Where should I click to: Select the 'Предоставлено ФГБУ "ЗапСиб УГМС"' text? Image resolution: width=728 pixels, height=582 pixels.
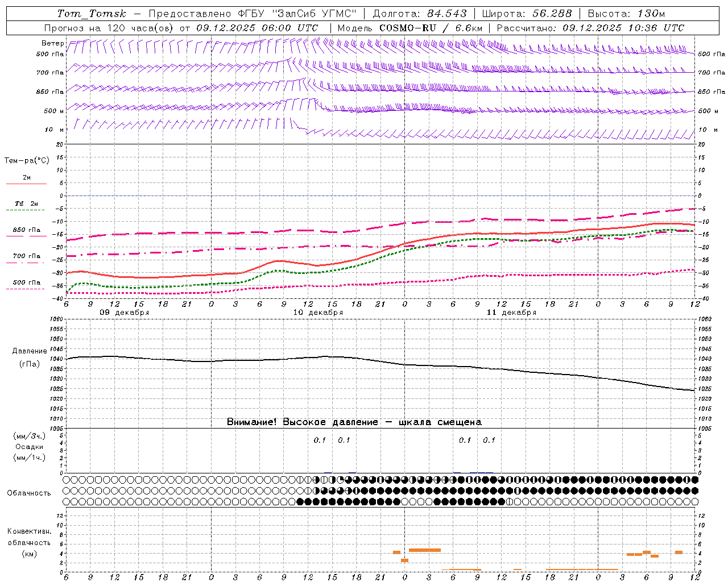coord(253,14)
